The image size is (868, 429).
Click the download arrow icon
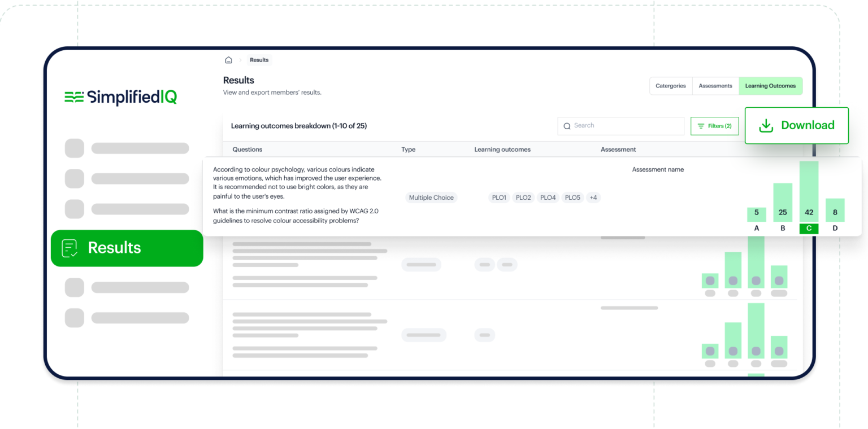766,125
